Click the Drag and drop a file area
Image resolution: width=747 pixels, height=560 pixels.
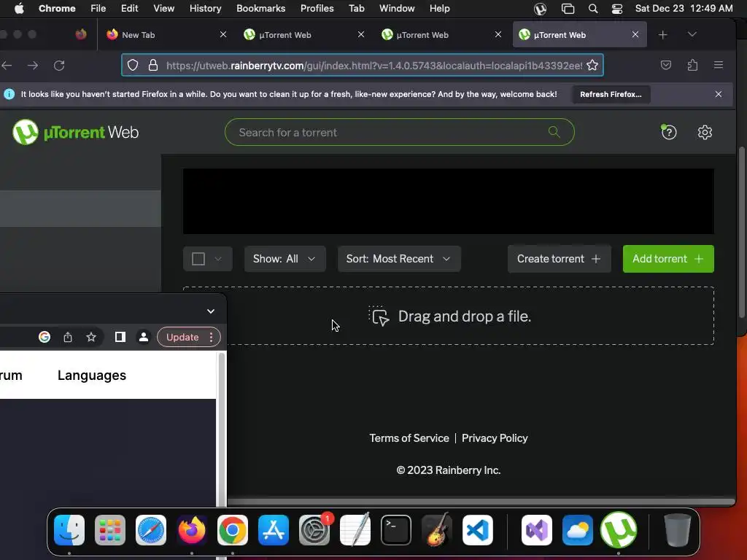(449, 316)
